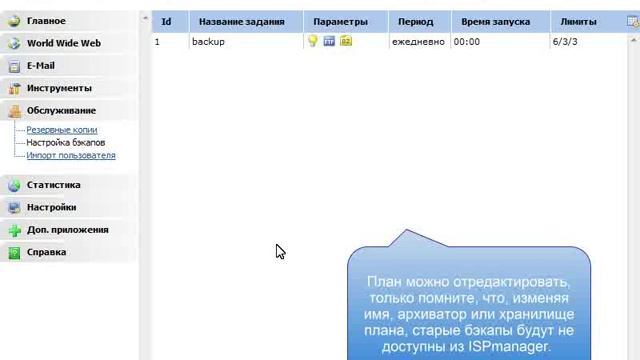Expand the Инструменты menu section
The image size is (640, 360).
(69, 88)
